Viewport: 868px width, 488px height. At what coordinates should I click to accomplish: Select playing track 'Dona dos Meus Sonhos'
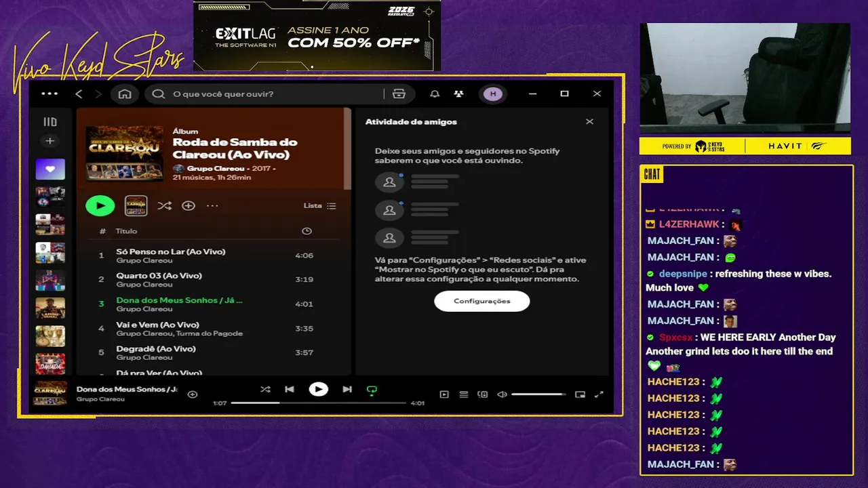click(214, 304)
